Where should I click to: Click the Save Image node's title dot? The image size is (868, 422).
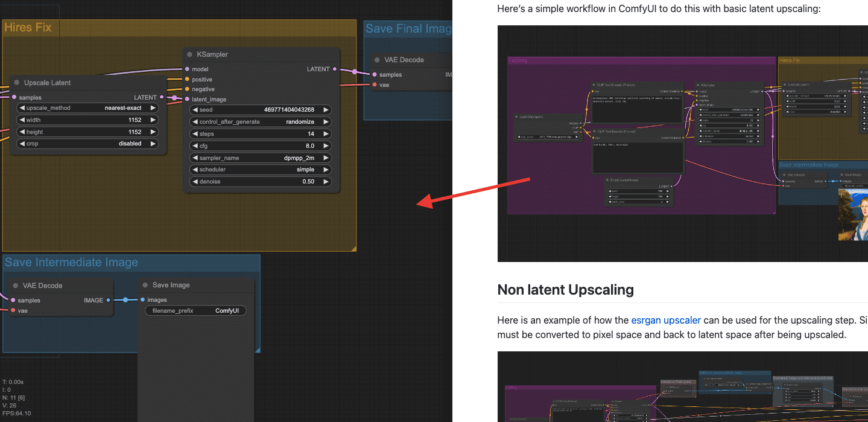pos(145,285)
